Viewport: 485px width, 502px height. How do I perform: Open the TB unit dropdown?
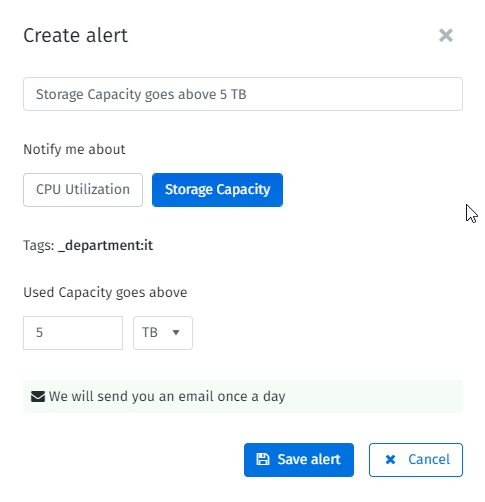[163, 333]
